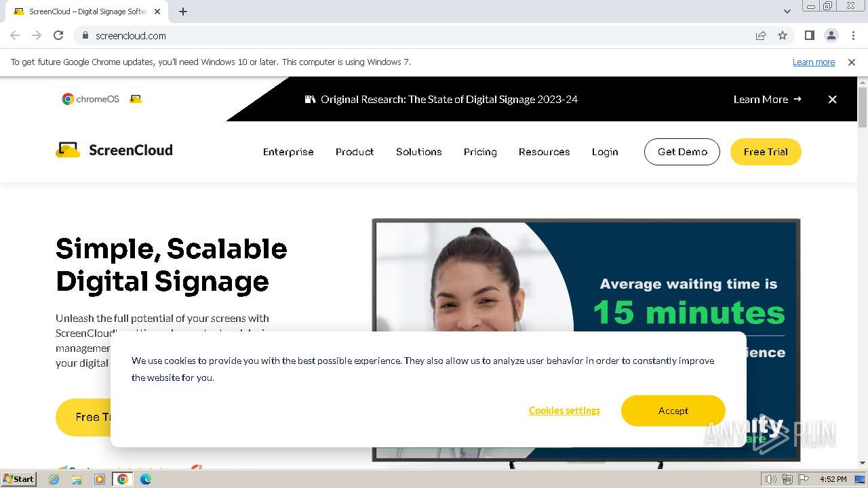Open Cookies settings link
Screen dimensions: 868x488
tap(564, 411)
